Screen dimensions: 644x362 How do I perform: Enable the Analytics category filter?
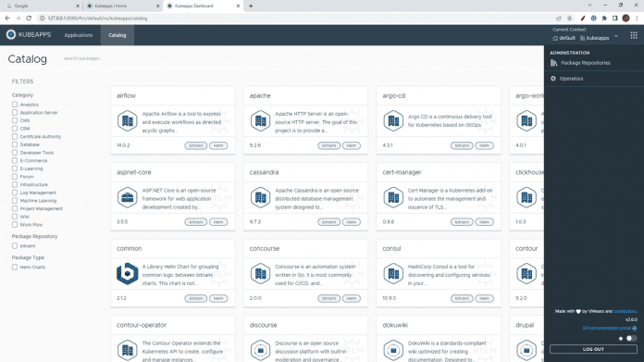pos(15,105)
